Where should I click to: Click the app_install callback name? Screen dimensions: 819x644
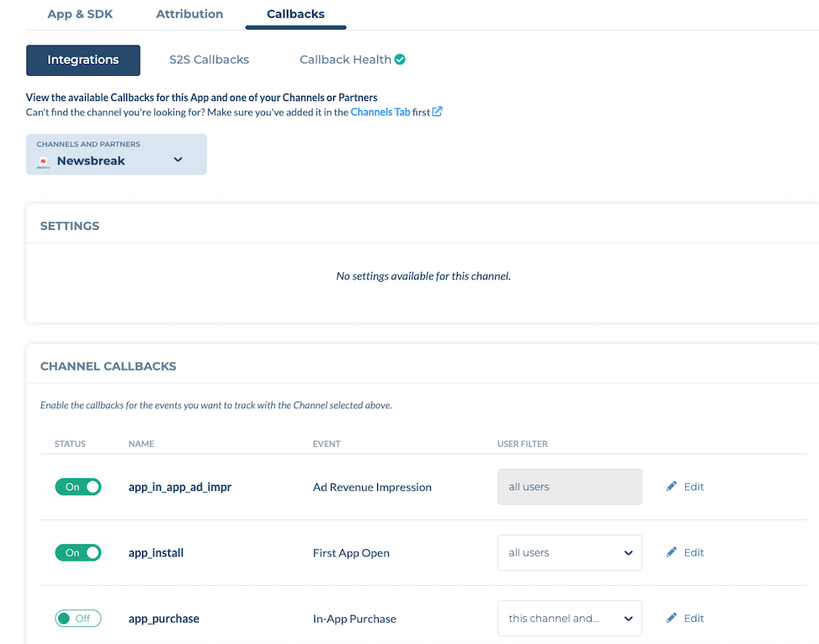click(156, 552)
